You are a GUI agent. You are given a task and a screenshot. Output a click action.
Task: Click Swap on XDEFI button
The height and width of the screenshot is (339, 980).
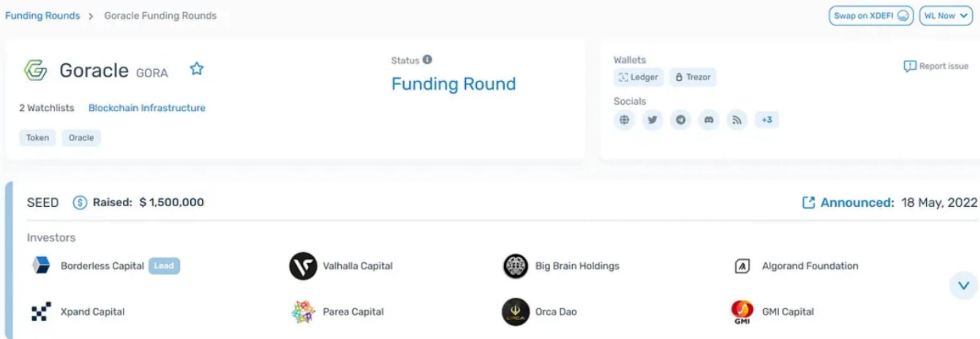[x=871, y=16]
